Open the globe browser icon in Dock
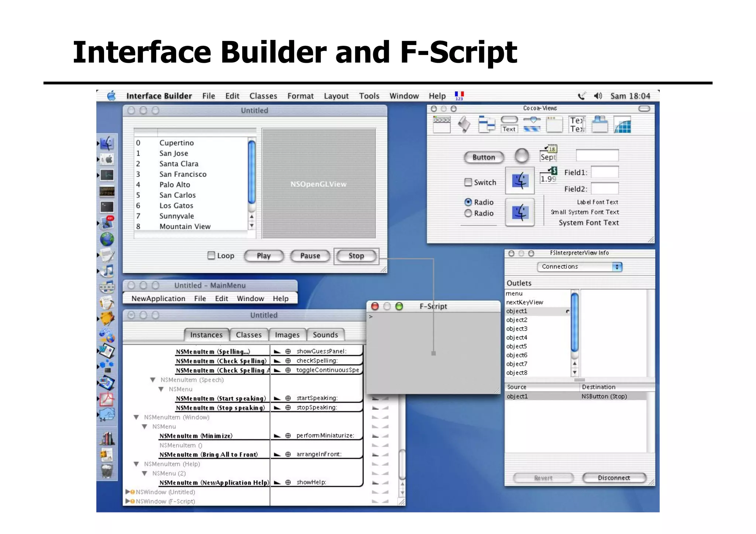The height and width of the screenshot is (534, 756). [107, 239]
